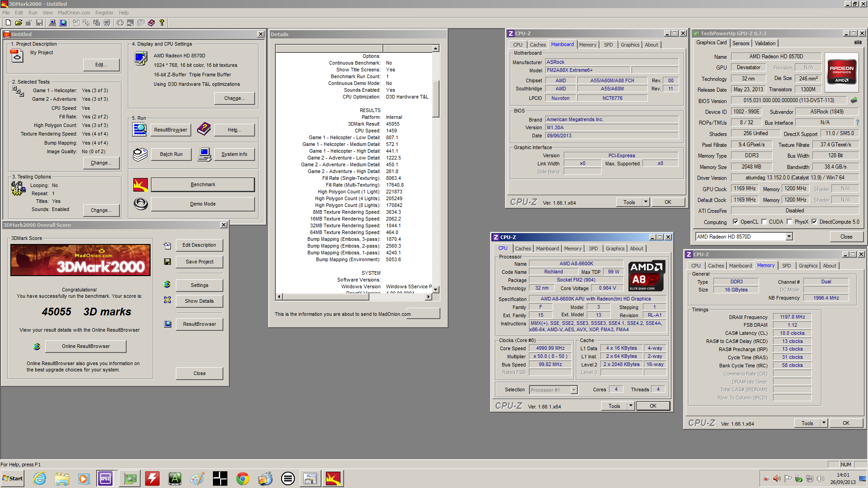Toggle the PhysX checkbox in GPU-Z
This screenshot has height=488, width=868.
[789, 222]
